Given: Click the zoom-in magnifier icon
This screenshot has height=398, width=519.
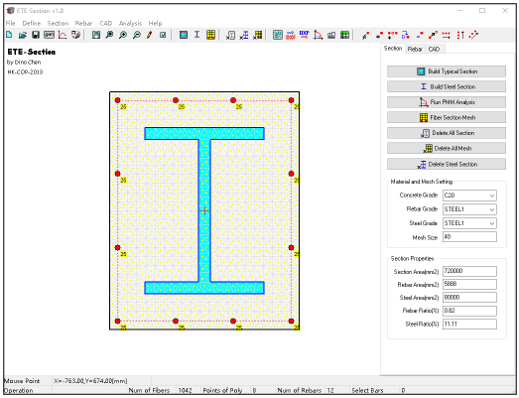Looking at the screenshot, I should click(x=123, y=35).
